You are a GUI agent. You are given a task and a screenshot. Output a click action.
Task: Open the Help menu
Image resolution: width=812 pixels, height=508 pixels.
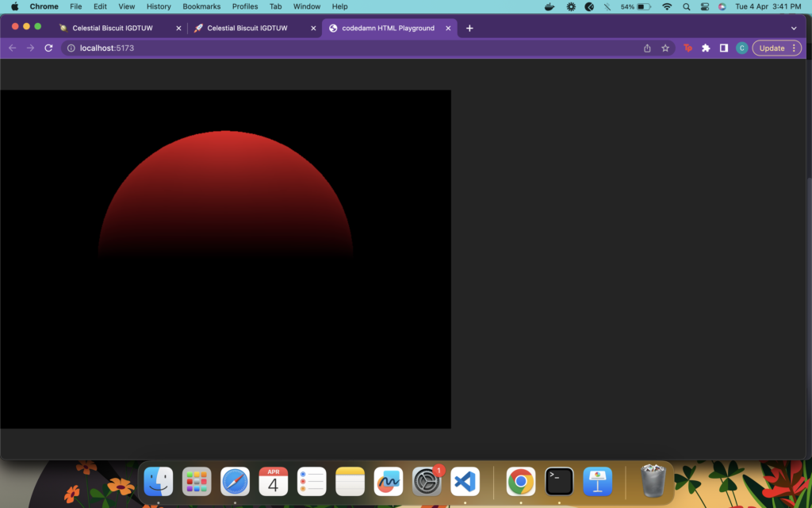coord(339,6)
